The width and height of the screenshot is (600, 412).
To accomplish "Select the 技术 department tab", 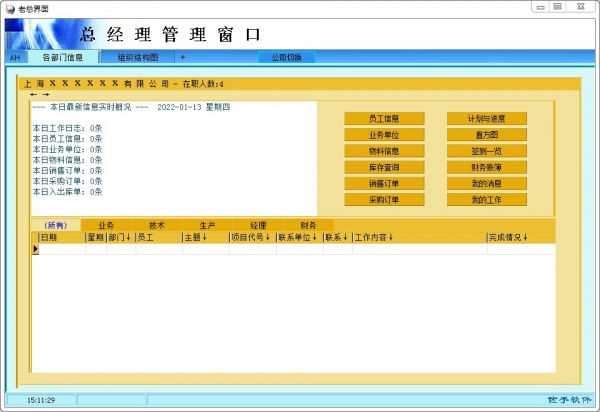I will (x=157, y=225).
